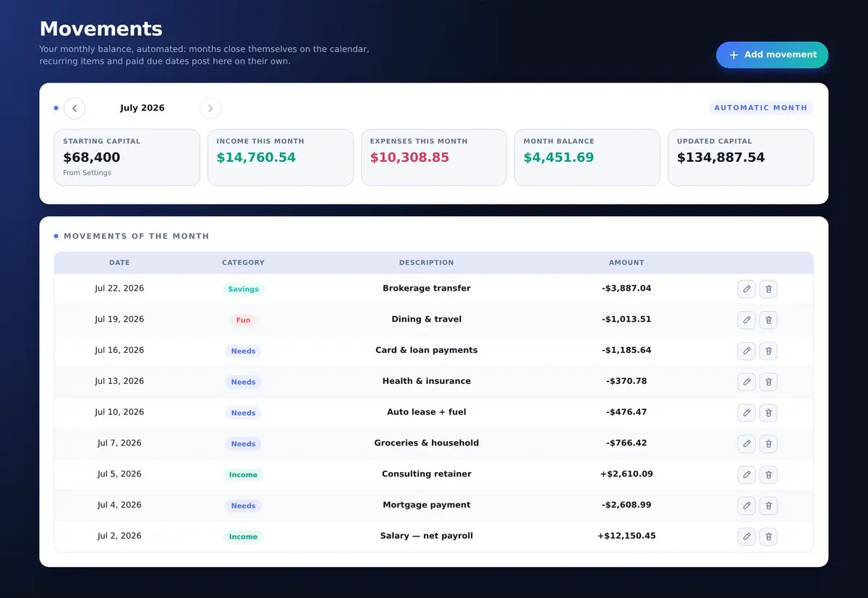Delete the Card & loan payments row
Image resolution: width=868 pixels, height=598 pixels.
pyautogui.click(x=768, y=351)
